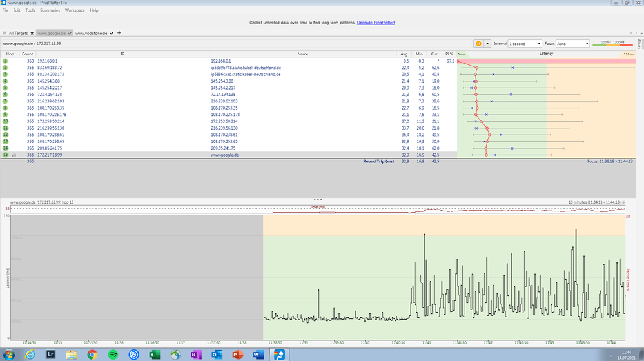Open Spotify from the taskbar
The image size is (644, 361).
click(113, 355)
